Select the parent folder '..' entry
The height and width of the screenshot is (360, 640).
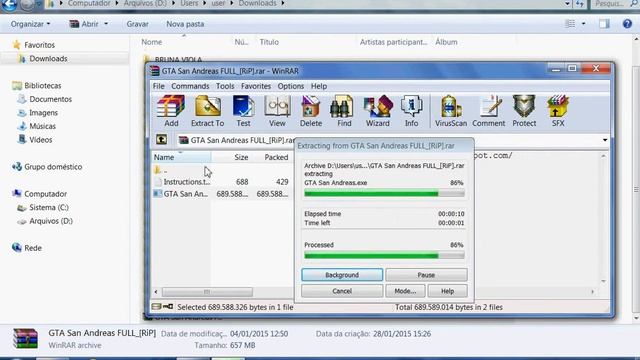tap(161, 170)
